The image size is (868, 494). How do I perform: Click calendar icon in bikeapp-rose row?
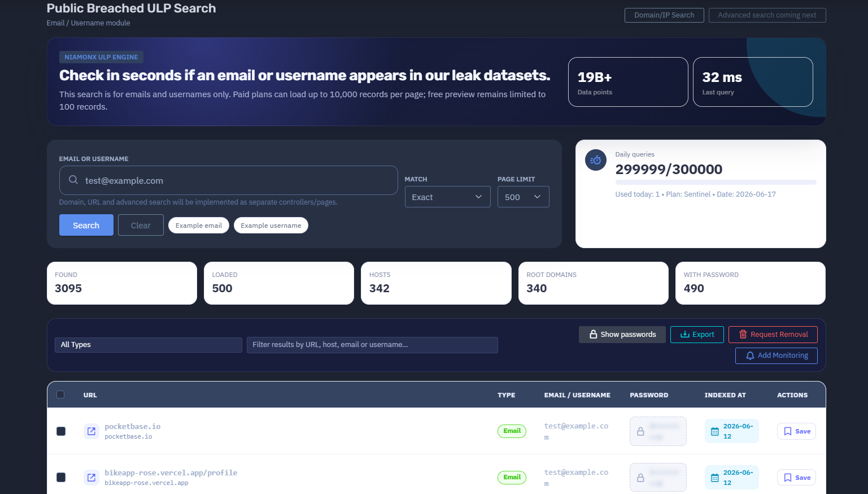click(714, 478)
